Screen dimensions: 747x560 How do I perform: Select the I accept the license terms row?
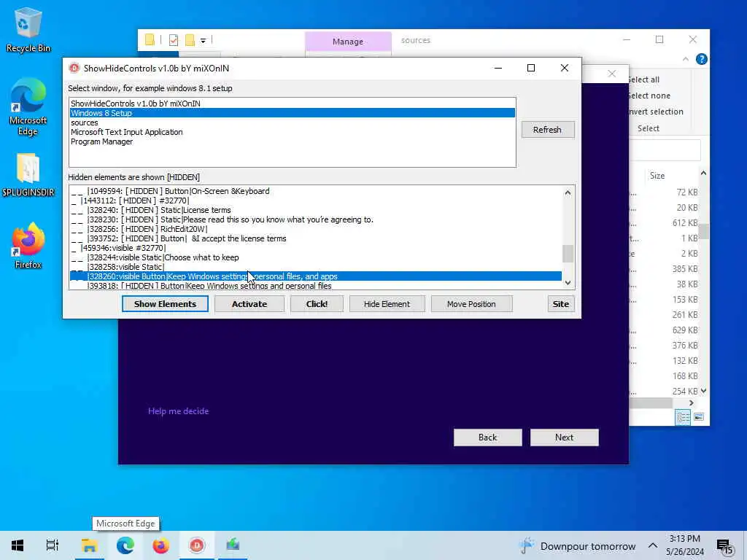pos(315,238)
